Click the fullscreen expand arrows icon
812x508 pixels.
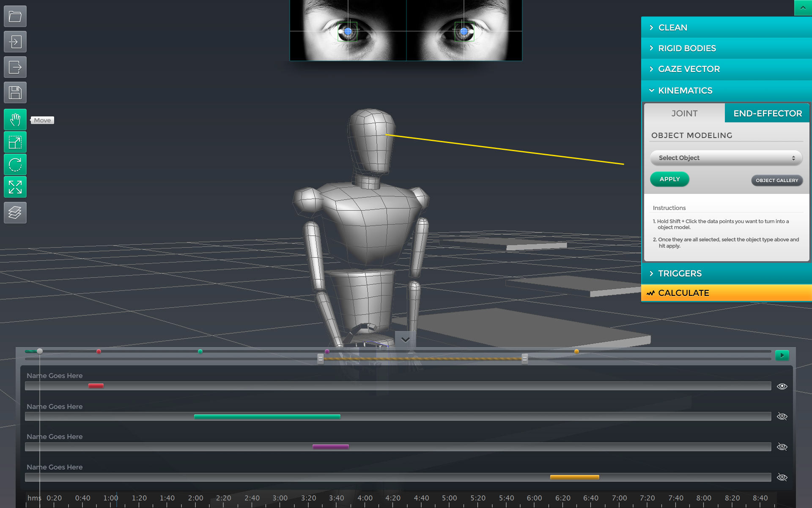coord(15,187)
